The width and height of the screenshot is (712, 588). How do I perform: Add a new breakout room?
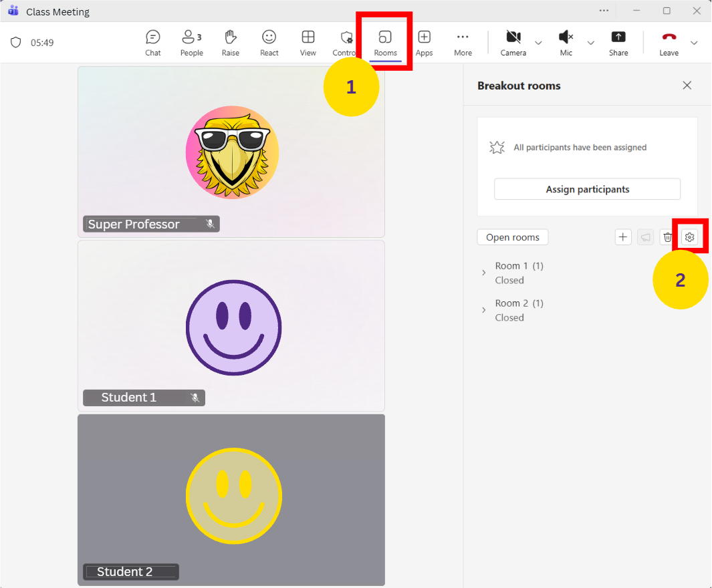[x=623, y=237]
